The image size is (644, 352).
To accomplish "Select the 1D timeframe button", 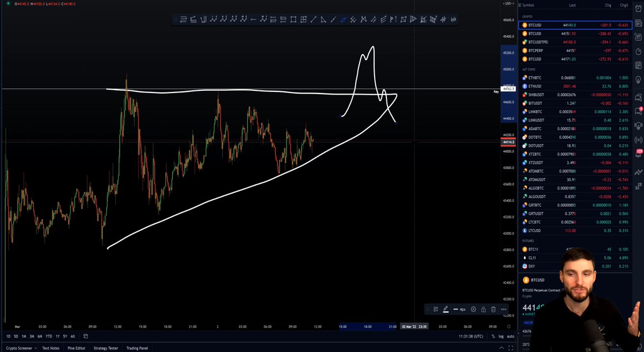I will [8, 335].
